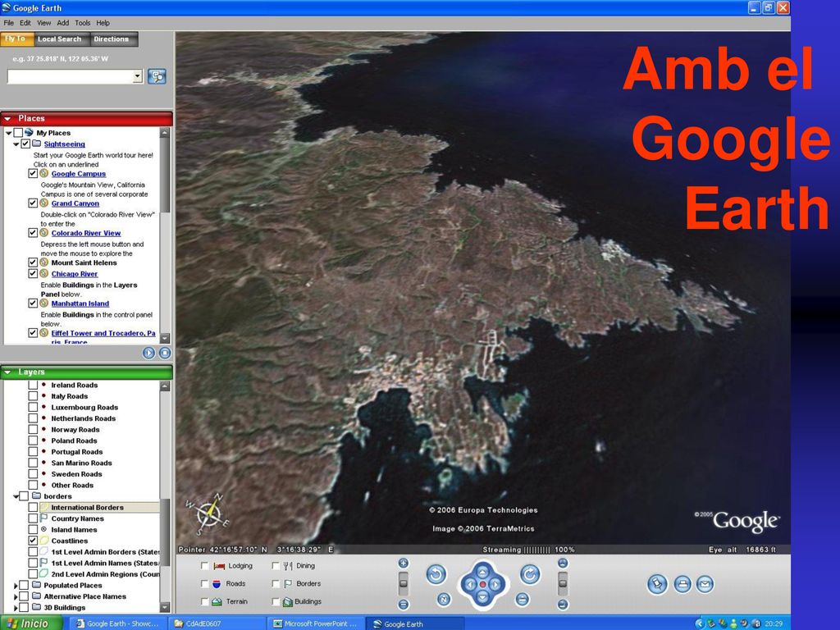
Task: Expand the Populated Places folder
Action: tap(16, 586)
